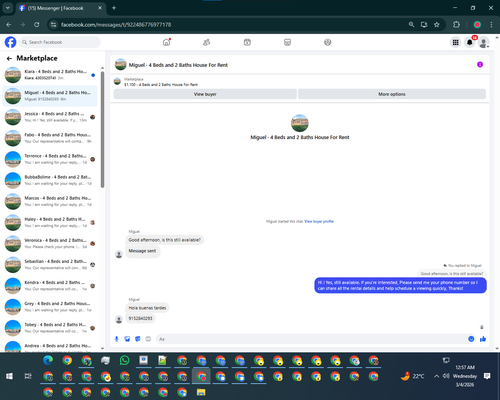The image size is (500, 400).
Task: Open a new browser tab
Action: (x=114, y=8)
